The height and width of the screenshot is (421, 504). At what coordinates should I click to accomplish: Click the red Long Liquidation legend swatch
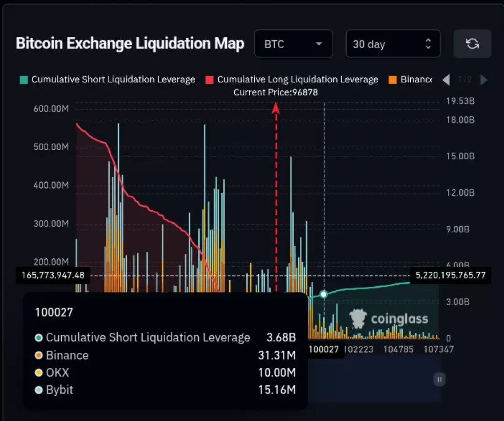click(x=210, y=80)
